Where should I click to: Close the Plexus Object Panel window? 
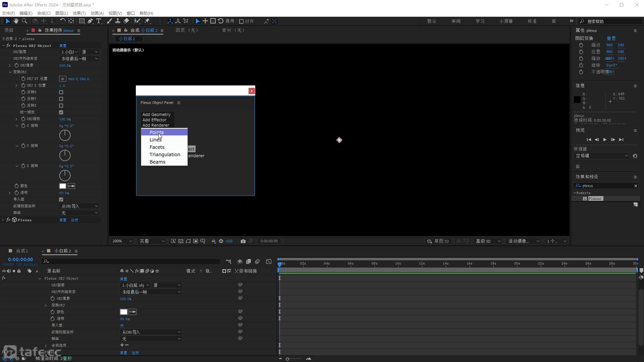click(x=251, y=91)
